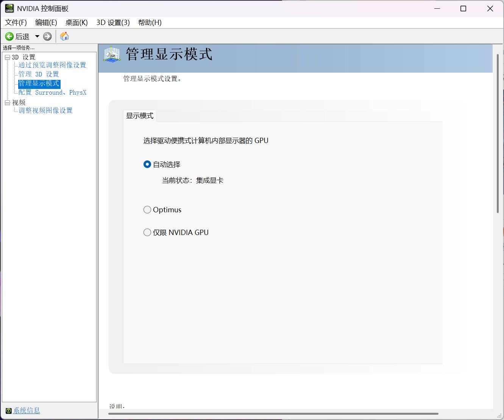Open the 桌面(K) menu
The height and width of the screenshot is (420, 504).
pos(76,23)
